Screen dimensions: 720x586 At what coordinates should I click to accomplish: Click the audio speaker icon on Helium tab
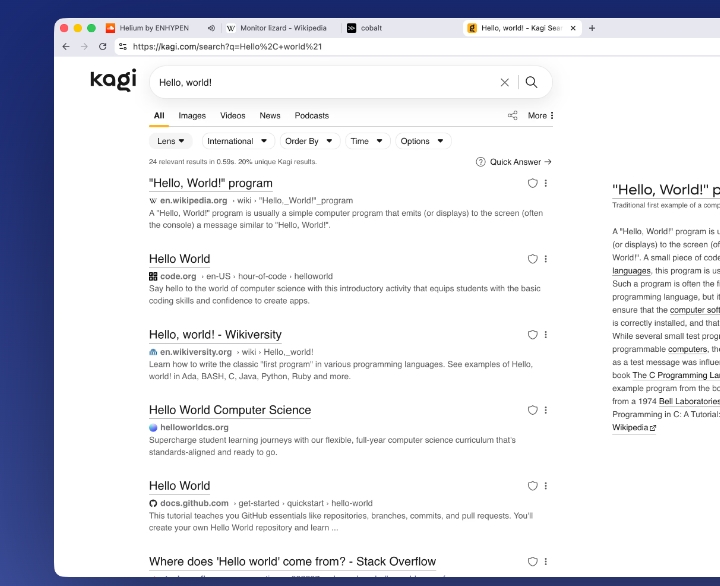pos(211,28)
